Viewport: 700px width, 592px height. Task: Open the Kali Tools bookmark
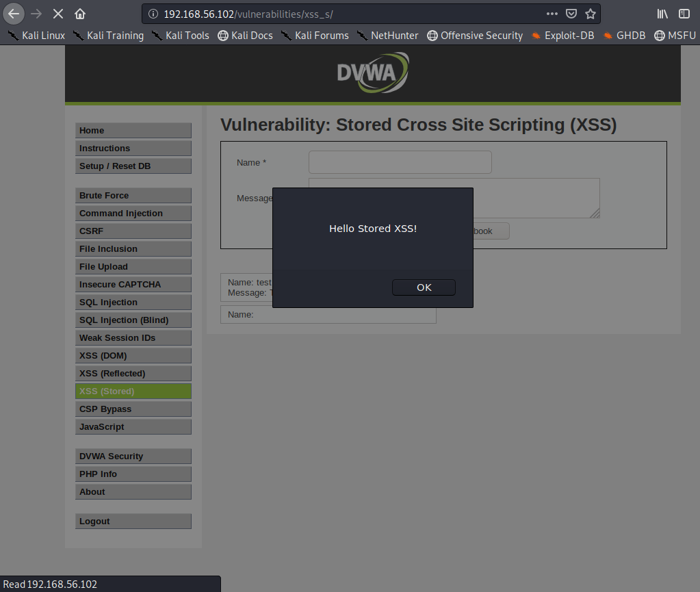point(180,36)
